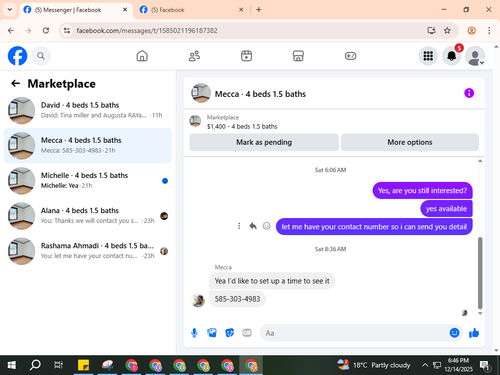500x375 pixels.
Task: Click the Facebook search magnifier icon
Action: 41,56
